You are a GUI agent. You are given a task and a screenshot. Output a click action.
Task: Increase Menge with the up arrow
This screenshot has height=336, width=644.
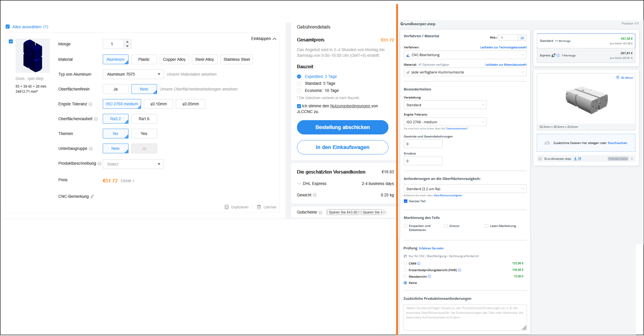coord(127,42)
